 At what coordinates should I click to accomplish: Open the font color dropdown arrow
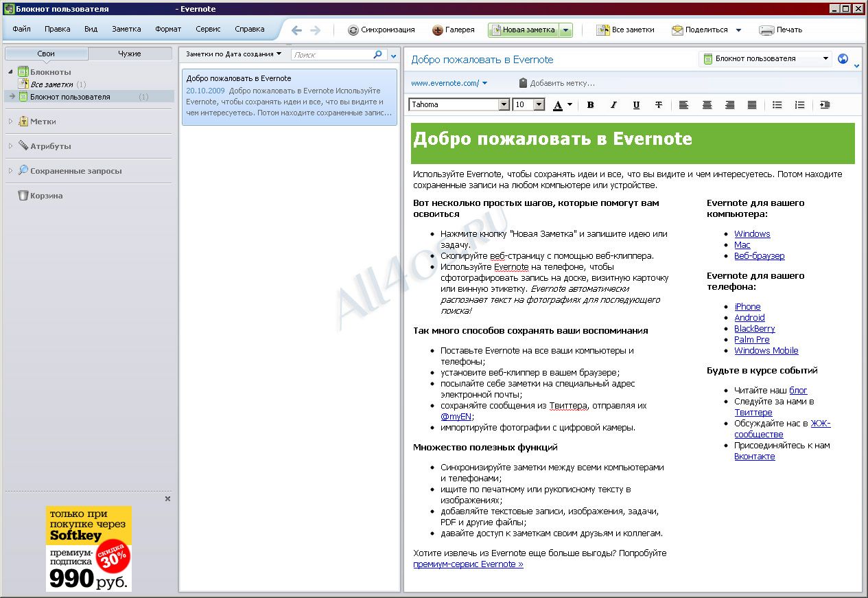[x=570, y=106]
